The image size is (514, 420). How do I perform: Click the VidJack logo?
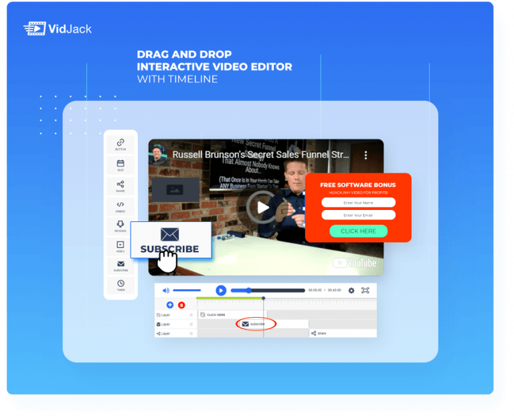(x=58, y=29)
